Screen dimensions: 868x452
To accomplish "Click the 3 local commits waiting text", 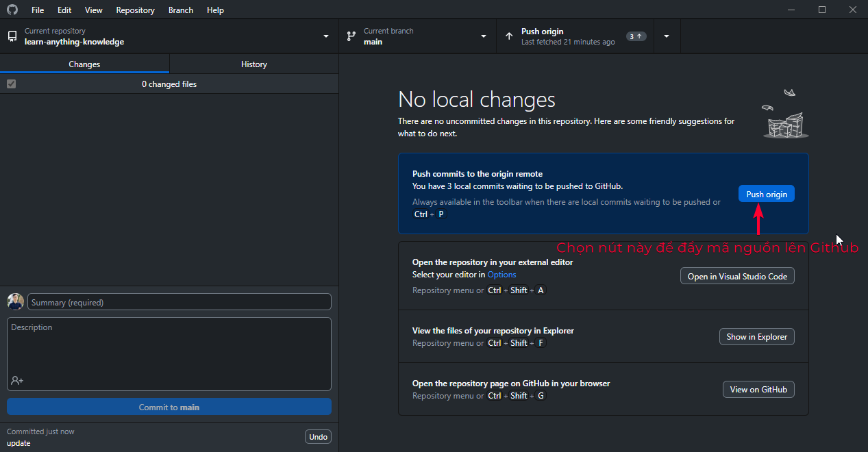I will [x=517, y=186].
